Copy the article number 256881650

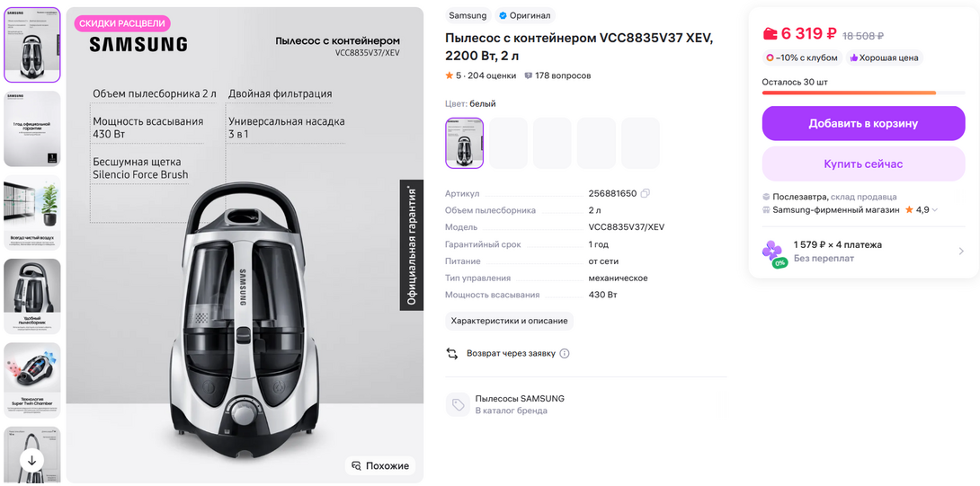point(645,194)
